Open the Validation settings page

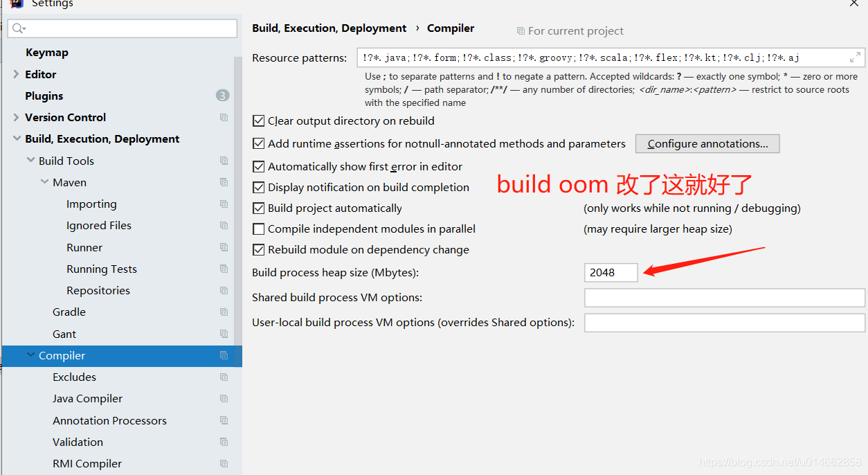point(78,442)
